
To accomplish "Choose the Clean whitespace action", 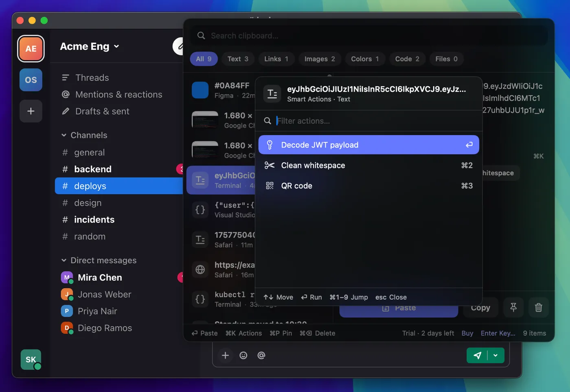I will (368, 165).
